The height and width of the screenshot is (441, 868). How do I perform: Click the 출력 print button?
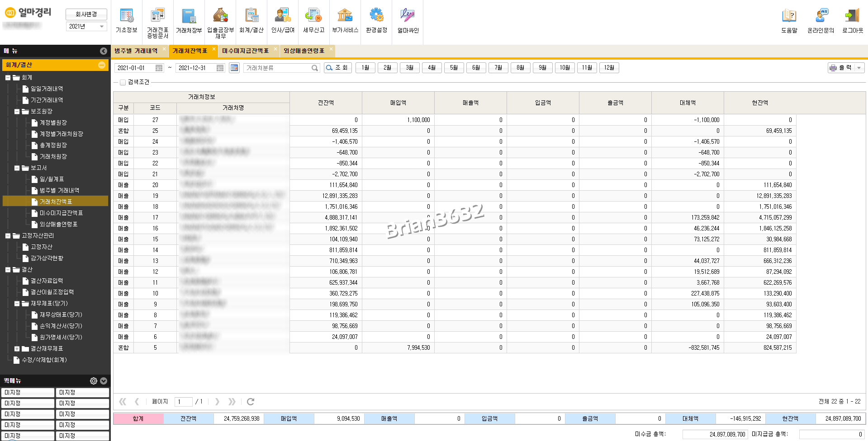click(841, 68)
